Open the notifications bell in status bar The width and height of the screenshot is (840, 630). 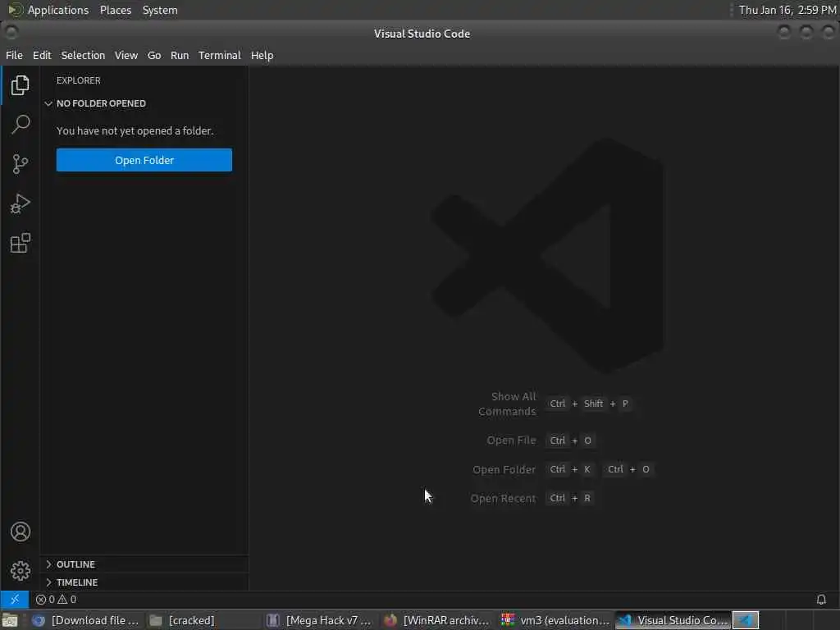[x=820, y=600]
